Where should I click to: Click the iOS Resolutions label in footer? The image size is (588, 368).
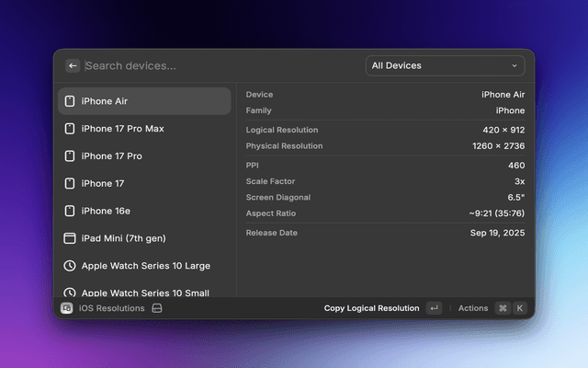click(x=113, y=308)
